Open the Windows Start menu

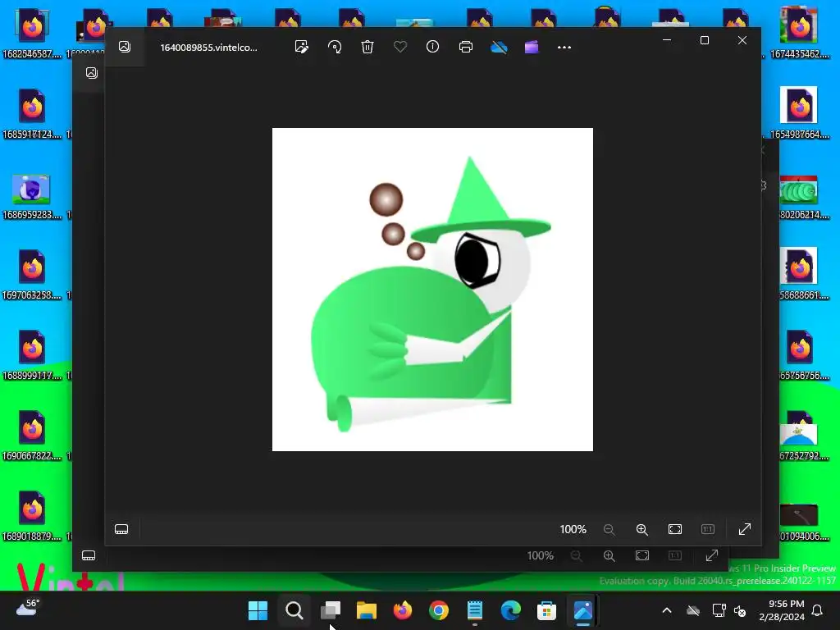tap(258, 610)
